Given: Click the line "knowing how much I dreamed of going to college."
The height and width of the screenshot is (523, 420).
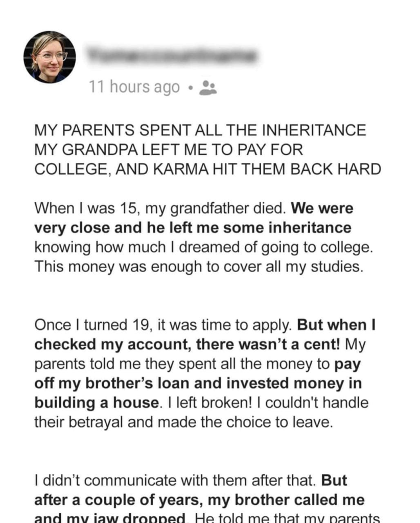Looking at the screenshot, I should click(203, 247).
